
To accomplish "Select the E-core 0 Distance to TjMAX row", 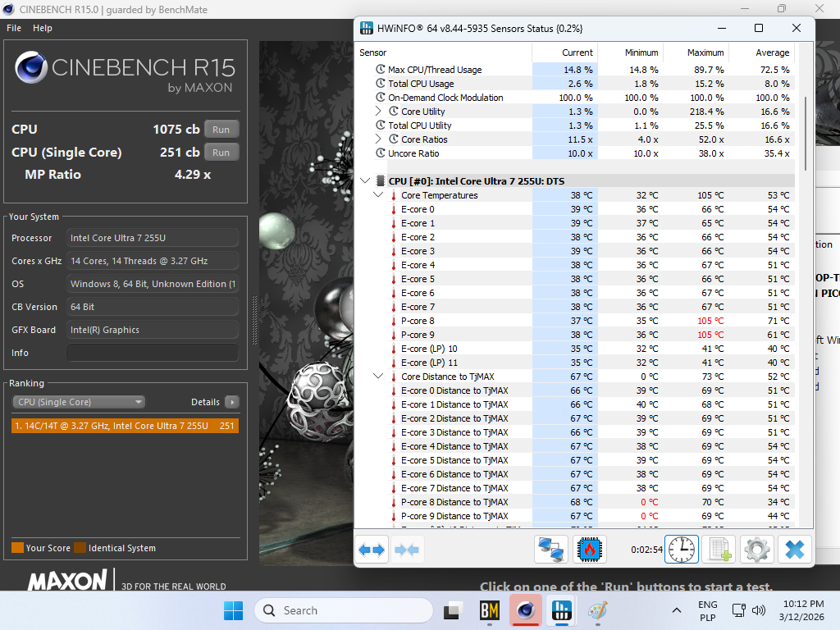I will [575, 390].
